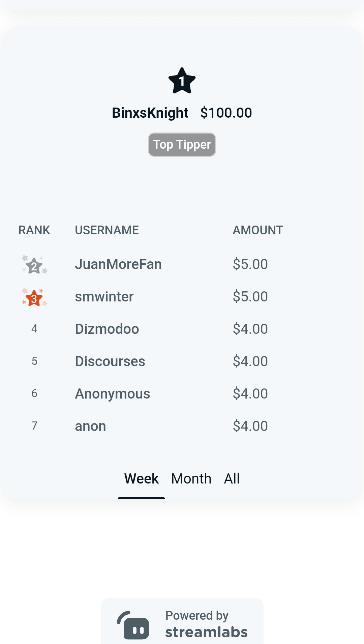Click the orange rank 3 star badge
364x644 pixels.
coord(34,297)
